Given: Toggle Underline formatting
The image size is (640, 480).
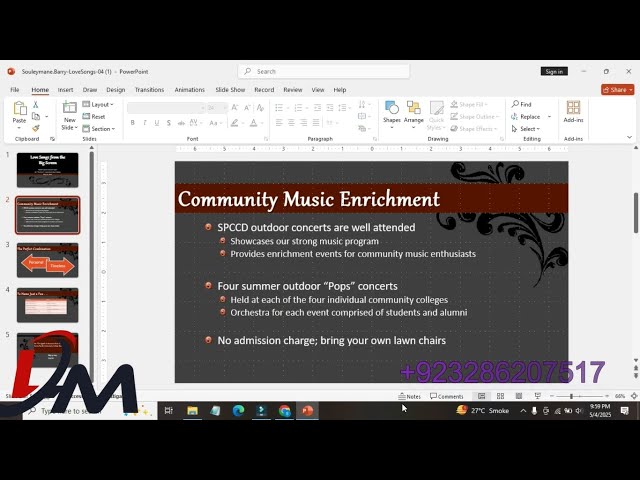Looking at the screenshot, I should pyautogui.click(x=157, y=122).
